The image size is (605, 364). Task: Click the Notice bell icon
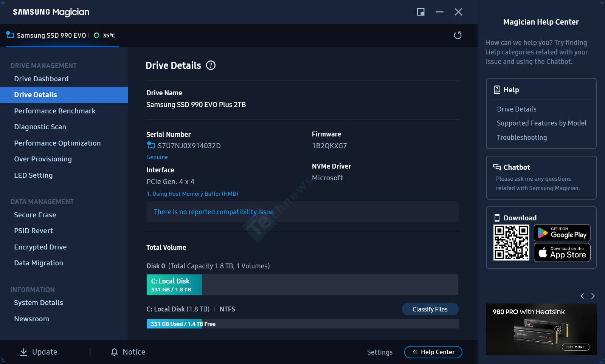(114, 352)
